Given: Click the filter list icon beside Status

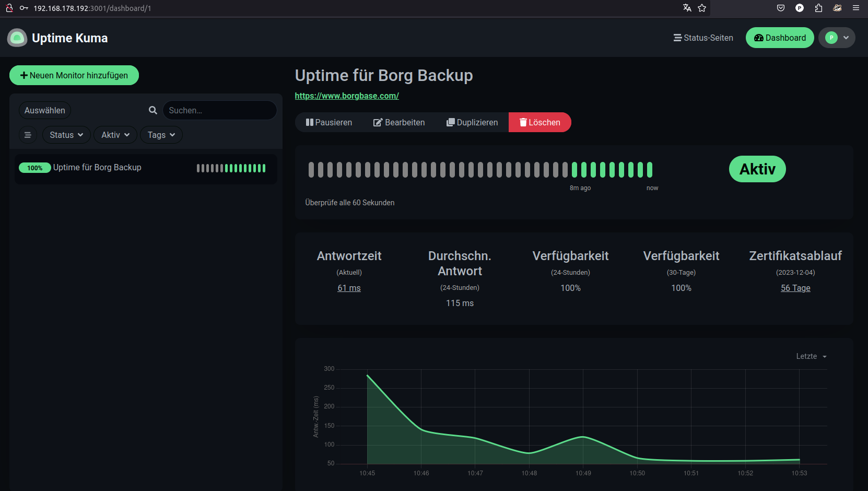Looking at the screenshot, I should (28, 135).
